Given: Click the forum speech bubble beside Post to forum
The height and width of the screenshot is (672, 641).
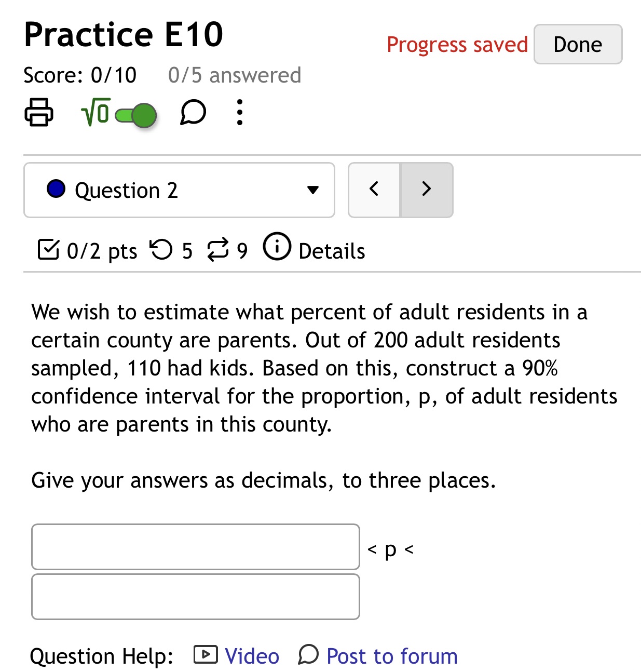Looking at the screenshot, I should coord(308,656).
